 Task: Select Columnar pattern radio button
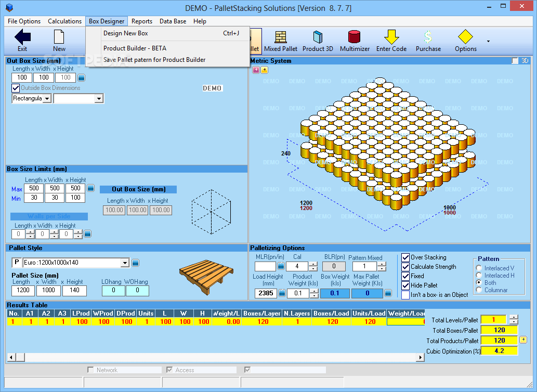point(479,290)
